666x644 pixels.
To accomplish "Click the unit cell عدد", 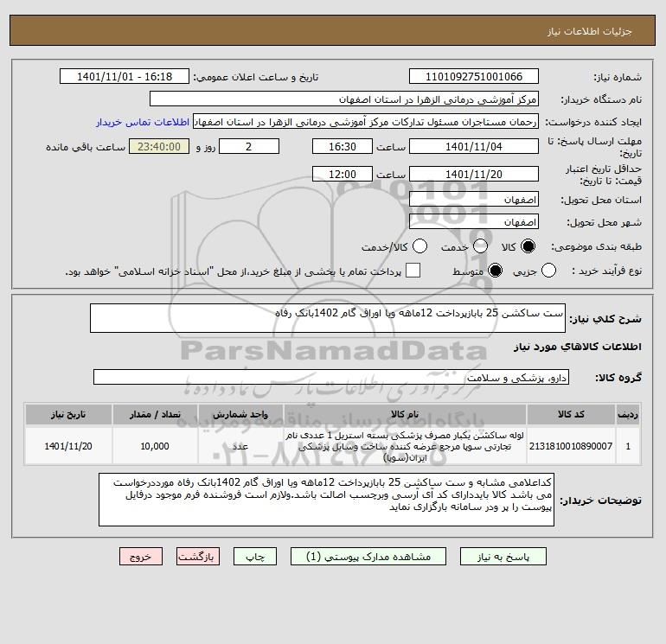I will click(x=240, y=446).
